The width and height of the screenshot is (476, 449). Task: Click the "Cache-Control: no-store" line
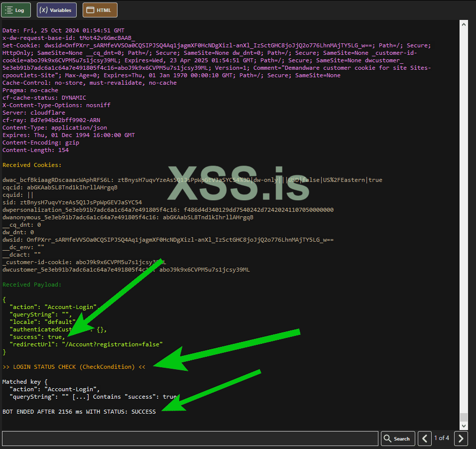pos(90,83)
